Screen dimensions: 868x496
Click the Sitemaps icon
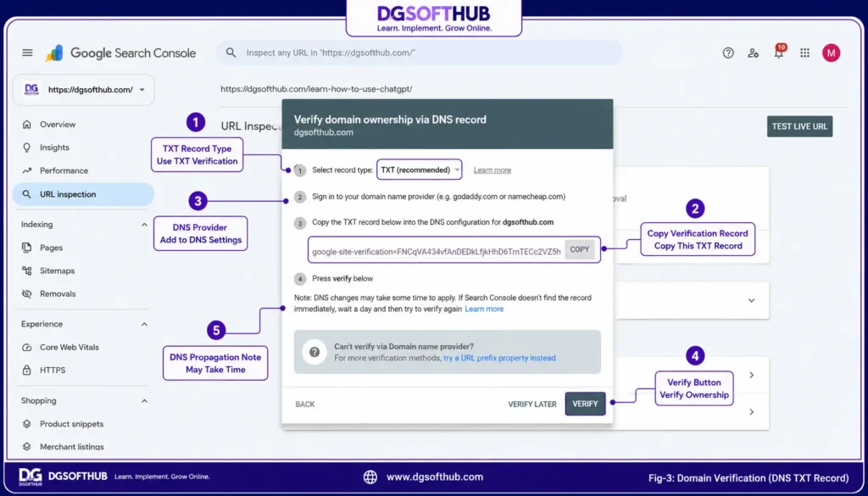click(x=26, y=270)
